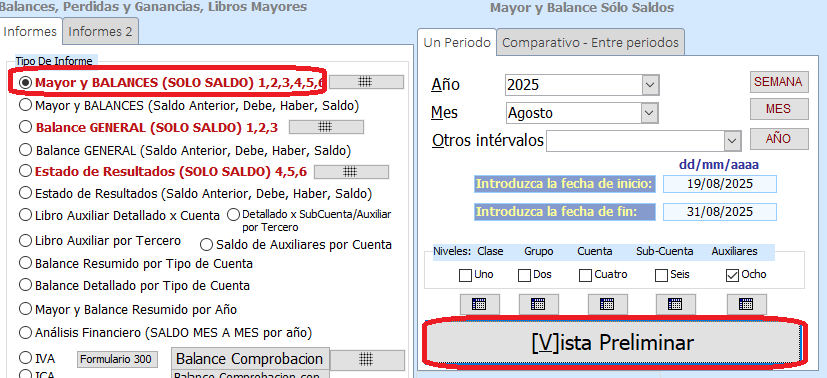Click grid icon beside Mayor y BALANCES report
Viewport: 827px width, 378px height.
(x=366, y=82)
